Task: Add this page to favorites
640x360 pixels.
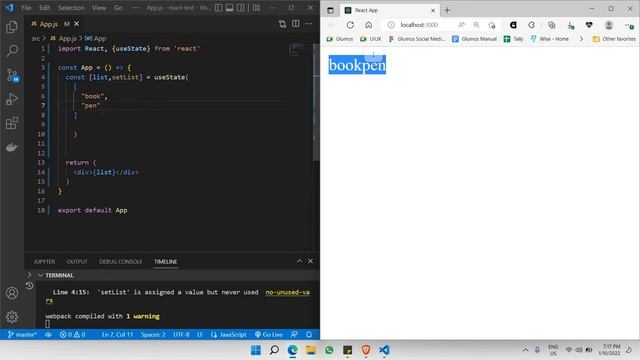Action: 492,25
